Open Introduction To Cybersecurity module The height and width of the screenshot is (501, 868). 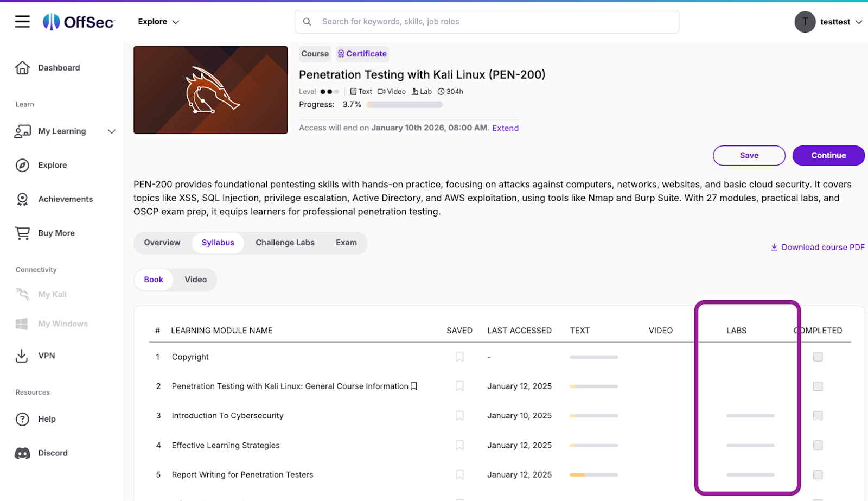click(228, 416)
